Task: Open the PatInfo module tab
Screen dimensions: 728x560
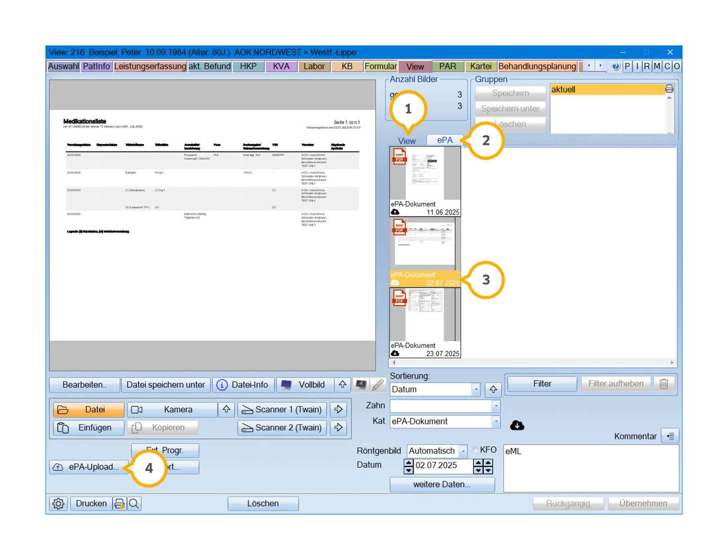Action: click(x=96, y=66)
